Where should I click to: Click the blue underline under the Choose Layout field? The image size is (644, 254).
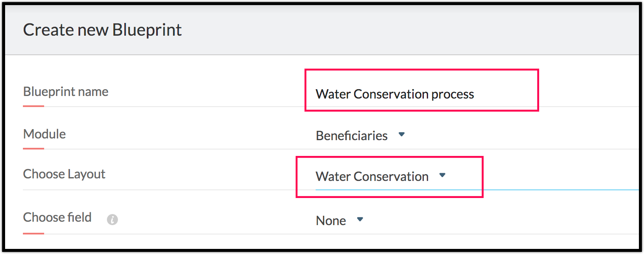point(552,190)
